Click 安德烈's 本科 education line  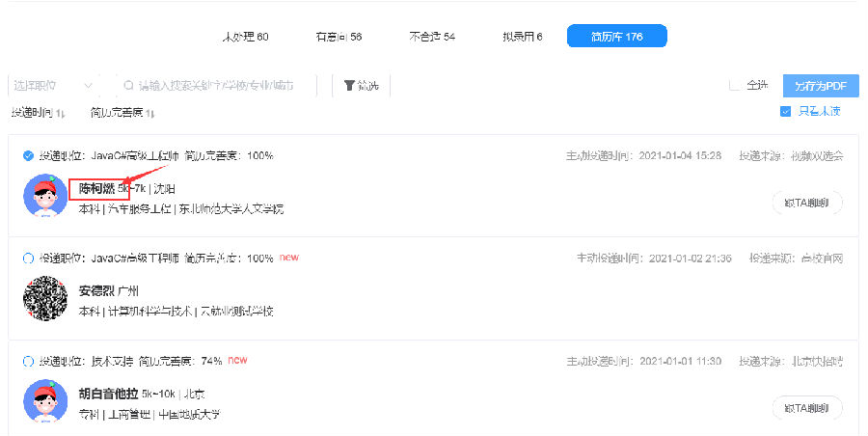176,312
